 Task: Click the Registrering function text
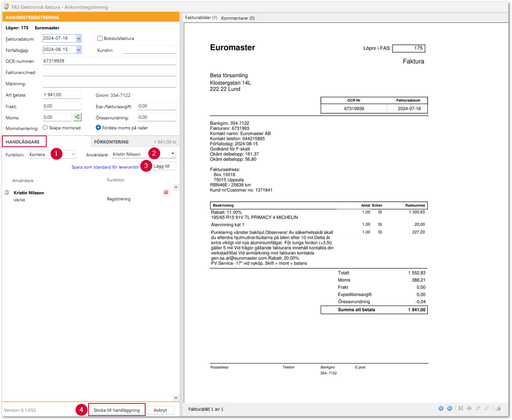coord(119,199)
